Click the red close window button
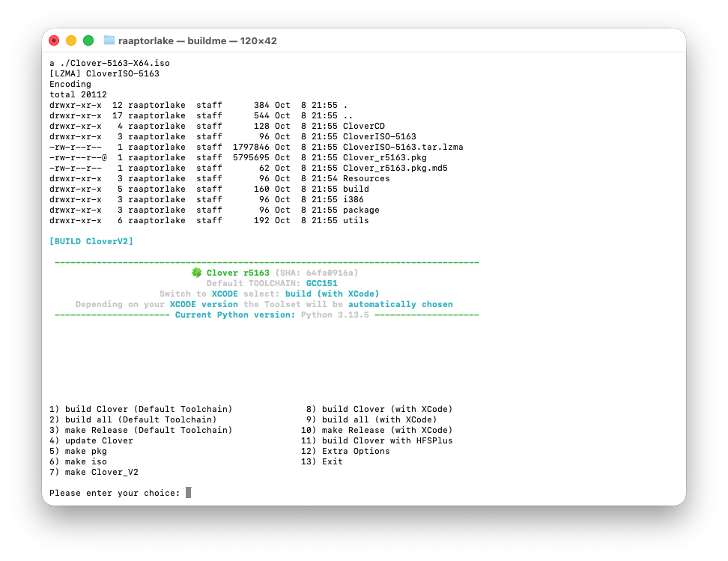 (54, 41)
